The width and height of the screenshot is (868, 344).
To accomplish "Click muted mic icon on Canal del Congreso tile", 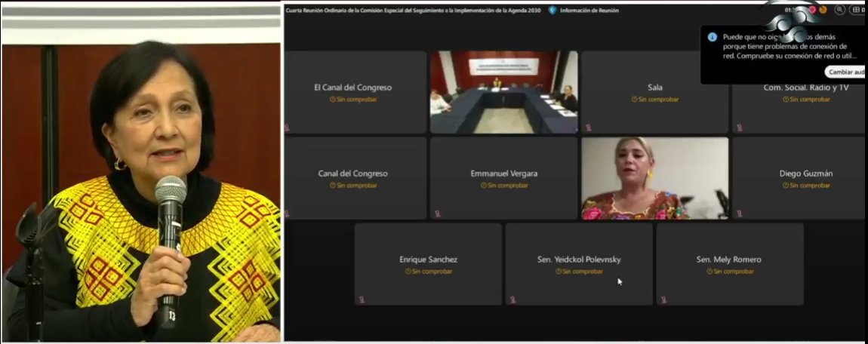I will [x=287, y=213].
